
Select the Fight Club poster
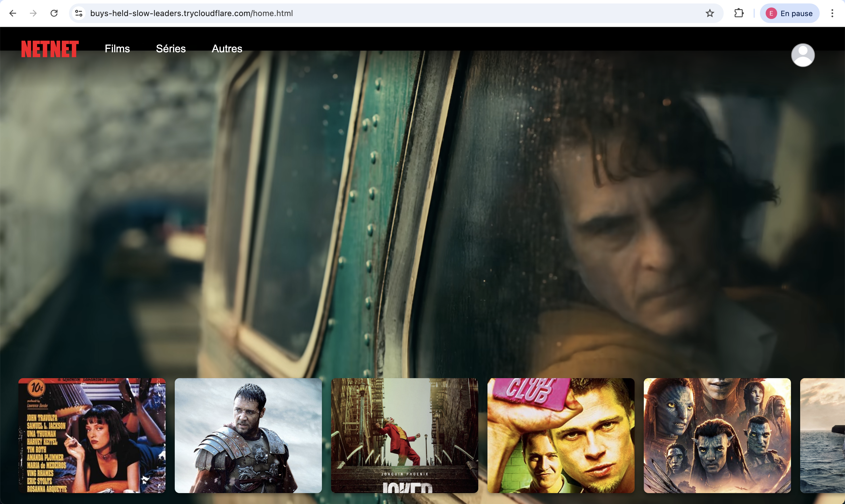[561, 435]
